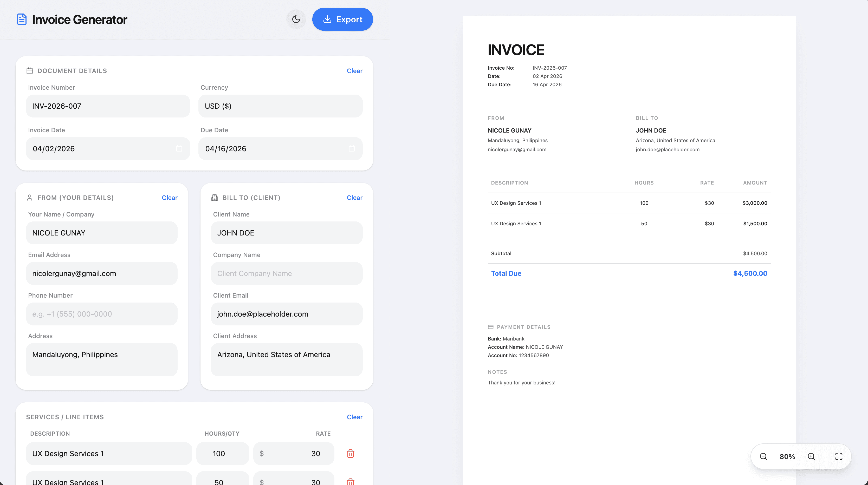This screenshot has height=485, width=868.
Task: Clear the Bill To (Client) section
Action: (354, 198)
